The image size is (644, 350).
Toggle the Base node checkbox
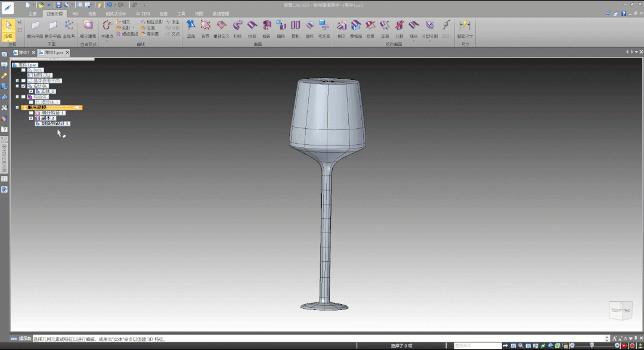(x=23, y=70)
